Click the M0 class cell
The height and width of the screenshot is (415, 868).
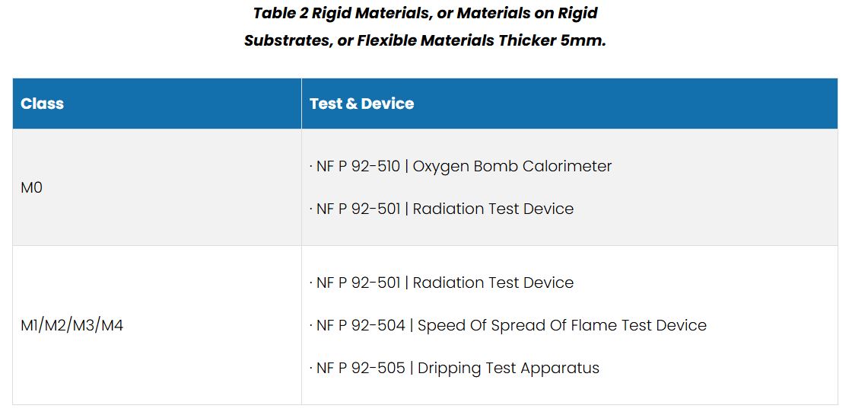(x=31, y=187)
